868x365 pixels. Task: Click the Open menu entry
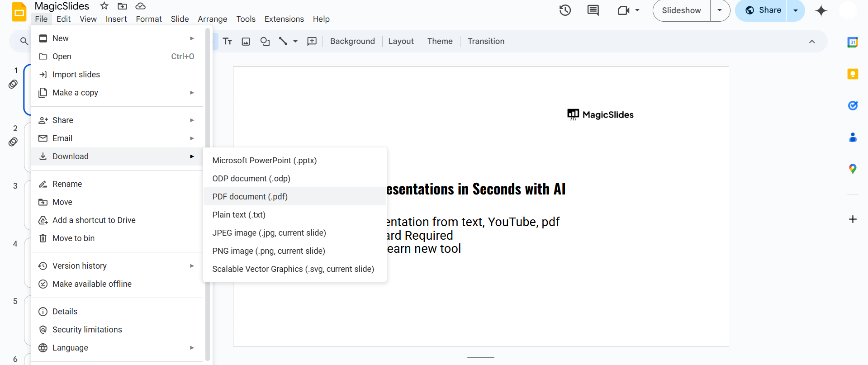pyautogui.click(x=117, y=57)
